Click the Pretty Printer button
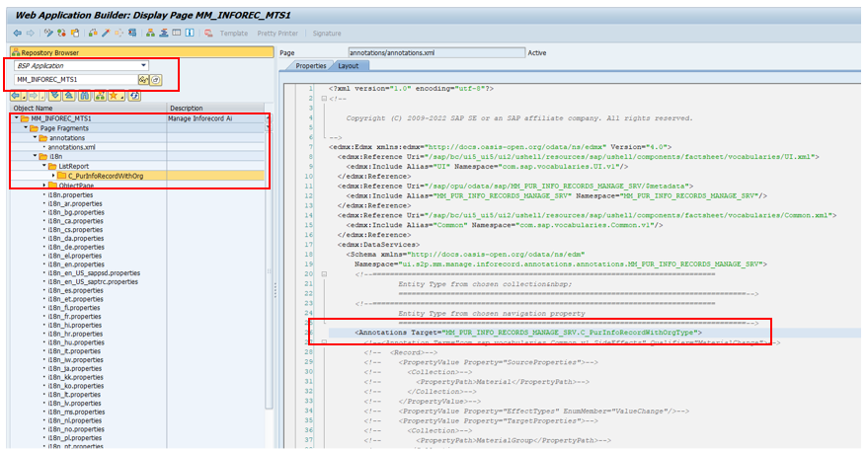This screenshot has height=450, width=868. coord(277,34)
